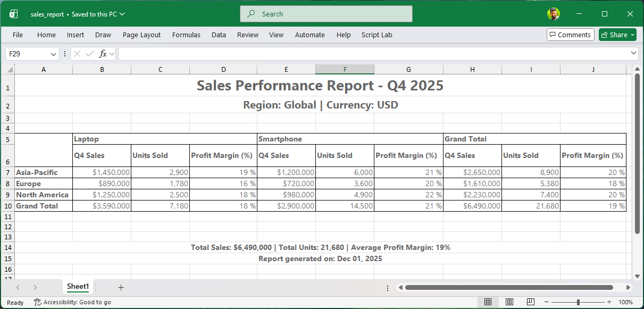This screenshot has height=309, width=644.
Task: Open the Comments pane
Action: pyautogui.click(x=570, y=34)
